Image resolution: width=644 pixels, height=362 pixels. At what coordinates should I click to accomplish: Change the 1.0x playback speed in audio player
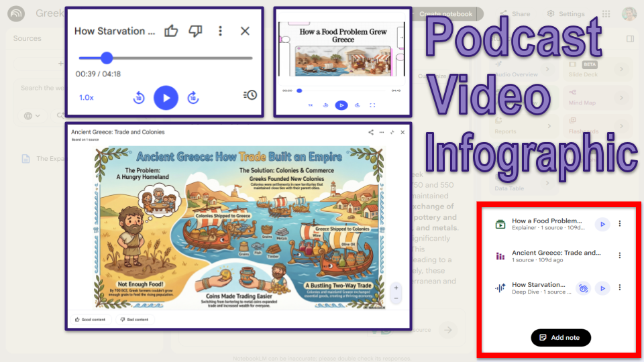coord(87,98)
